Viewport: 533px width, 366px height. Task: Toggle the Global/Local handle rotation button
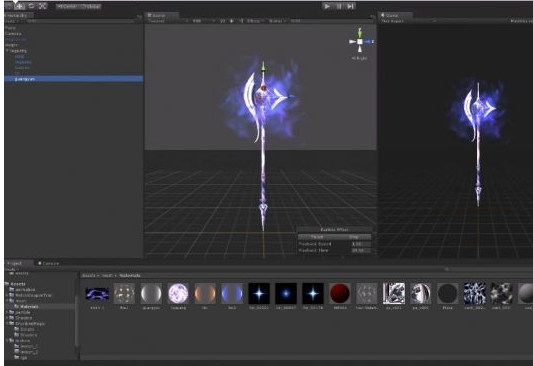90,6
